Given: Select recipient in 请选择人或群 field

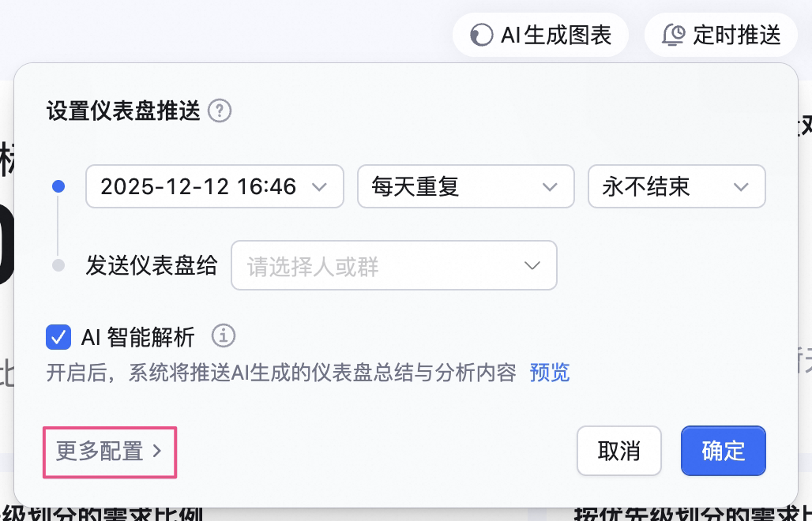Looking at the screenshot, I should click(x=394, y=265).
